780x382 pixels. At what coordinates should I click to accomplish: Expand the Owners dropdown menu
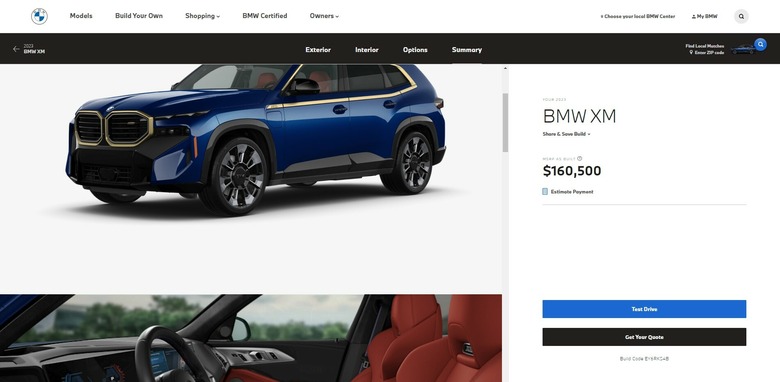pyautogui.click(x=324, y=16)
